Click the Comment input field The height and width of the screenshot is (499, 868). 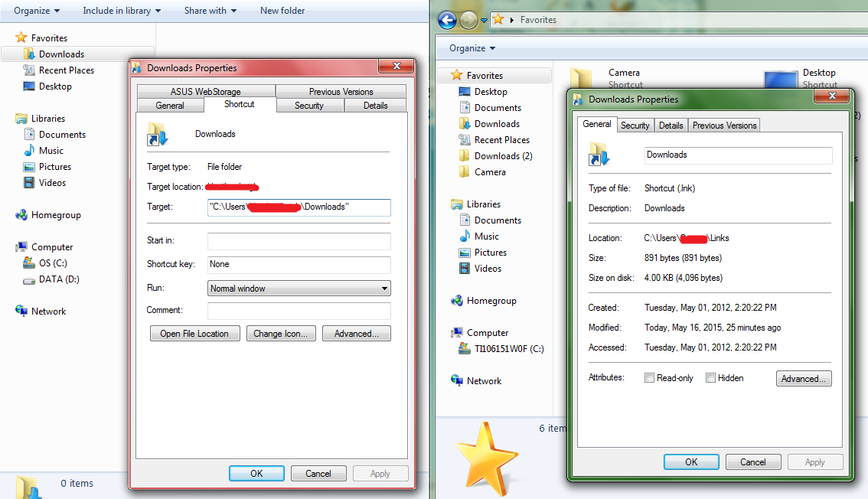coord(299,311)
